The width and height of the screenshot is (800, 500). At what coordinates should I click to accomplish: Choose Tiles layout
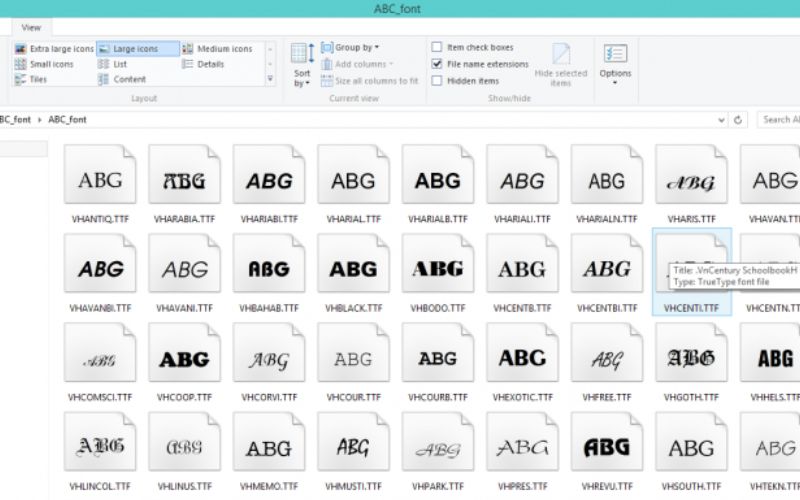31,80
